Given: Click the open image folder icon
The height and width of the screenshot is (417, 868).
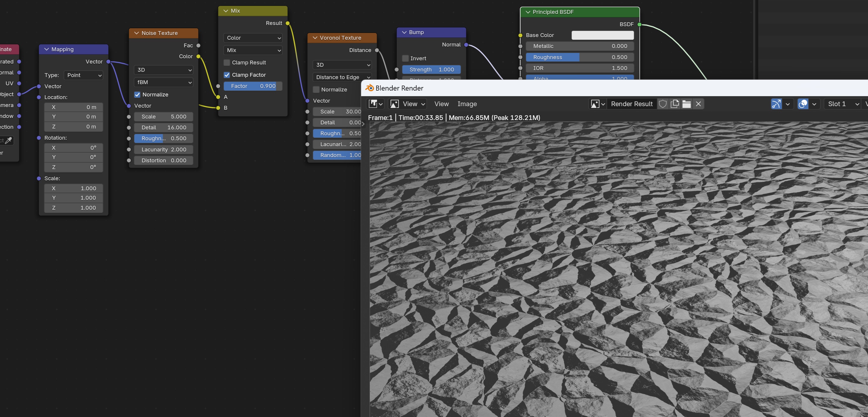Looking at the screenshot, I should (686, 104).
